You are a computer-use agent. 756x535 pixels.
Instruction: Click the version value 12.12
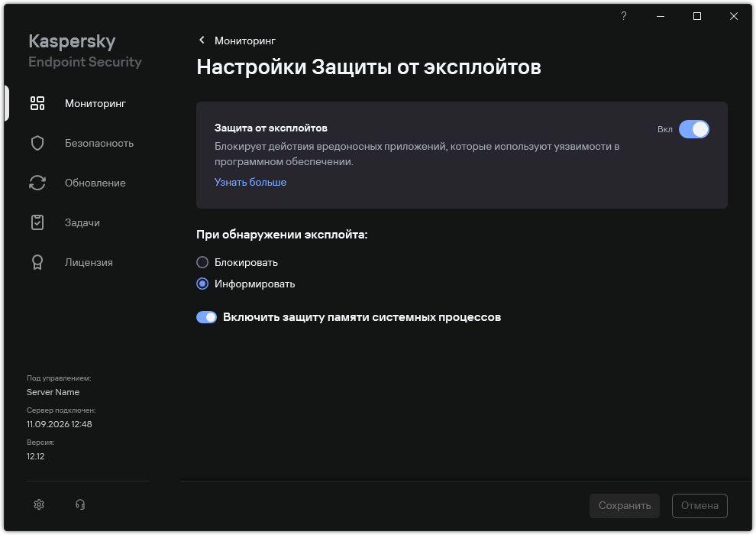tap(36, 456)
